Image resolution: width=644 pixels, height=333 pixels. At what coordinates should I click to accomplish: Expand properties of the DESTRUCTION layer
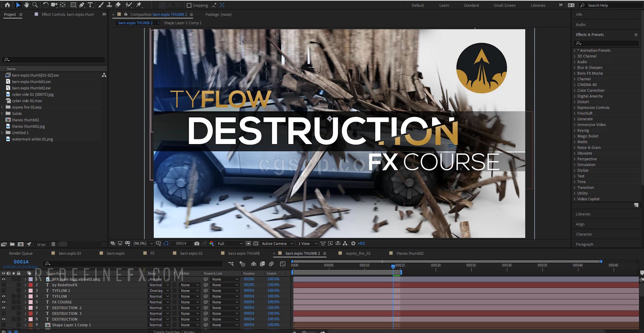[x=25, y=319]
